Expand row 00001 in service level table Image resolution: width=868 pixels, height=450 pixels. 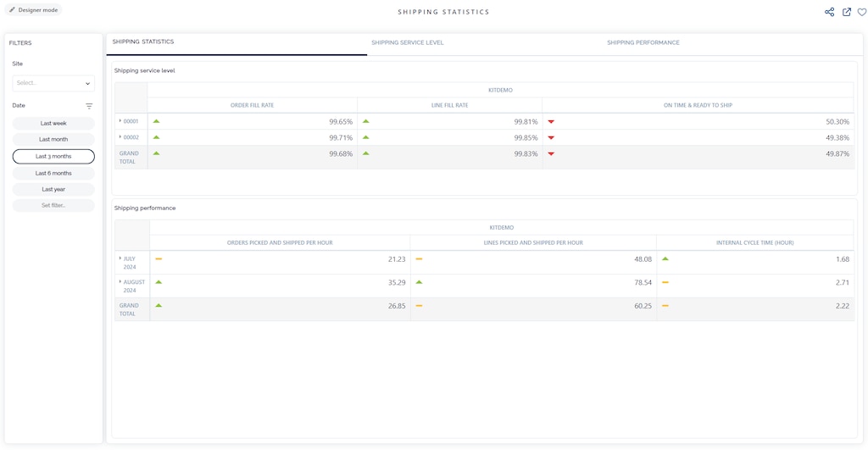click(x=120, y=121)
